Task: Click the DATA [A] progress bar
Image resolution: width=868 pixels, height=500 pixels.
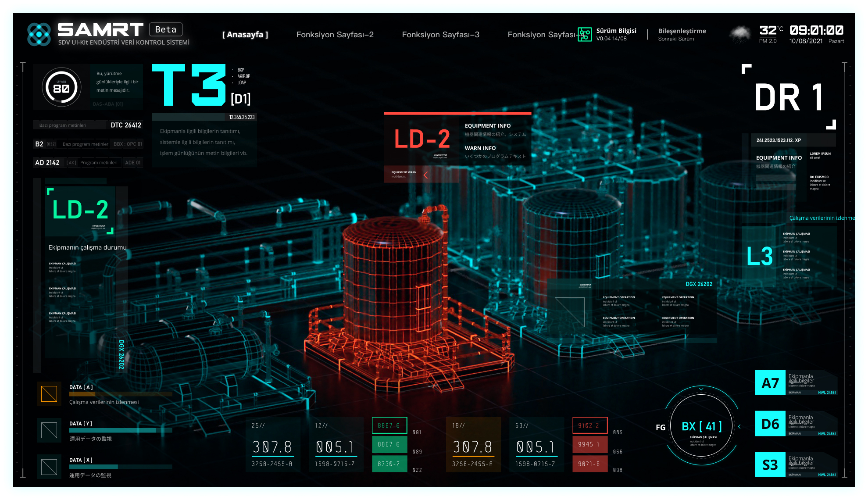Action: coord(121,394)
